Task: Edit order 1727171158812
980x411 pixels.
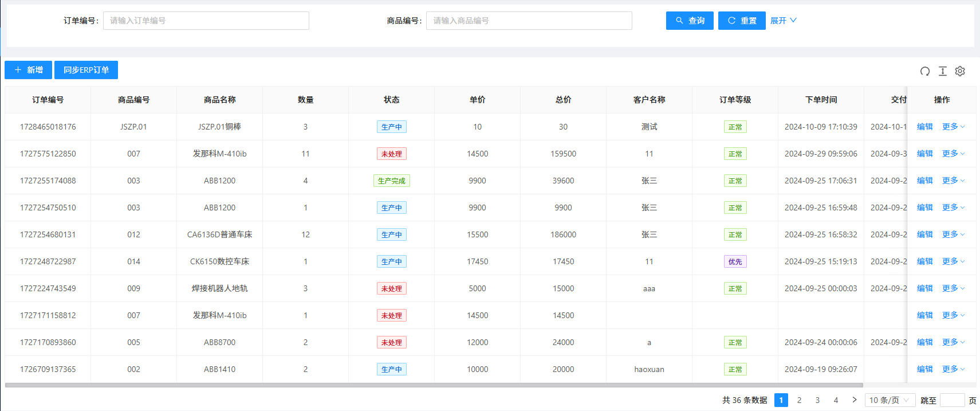Action: click(x=925, y=315)
